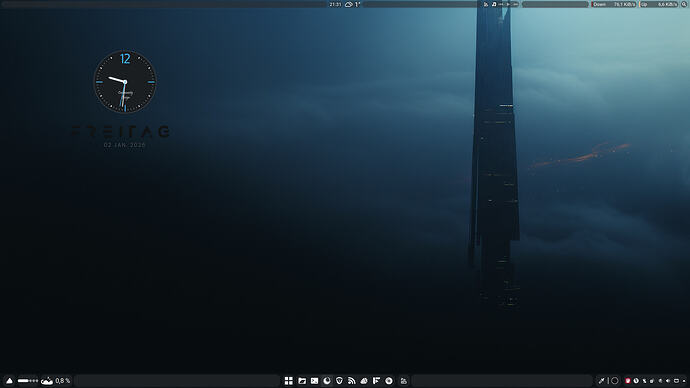Open the round disc icon in dock

[x=389, y=381]
